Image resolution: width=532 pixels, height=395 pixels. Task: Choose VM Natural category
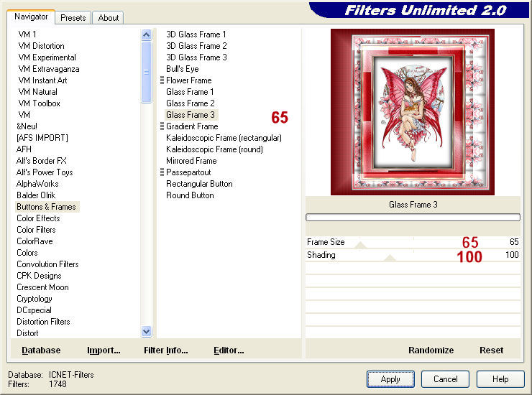click(x=37, y=92)
